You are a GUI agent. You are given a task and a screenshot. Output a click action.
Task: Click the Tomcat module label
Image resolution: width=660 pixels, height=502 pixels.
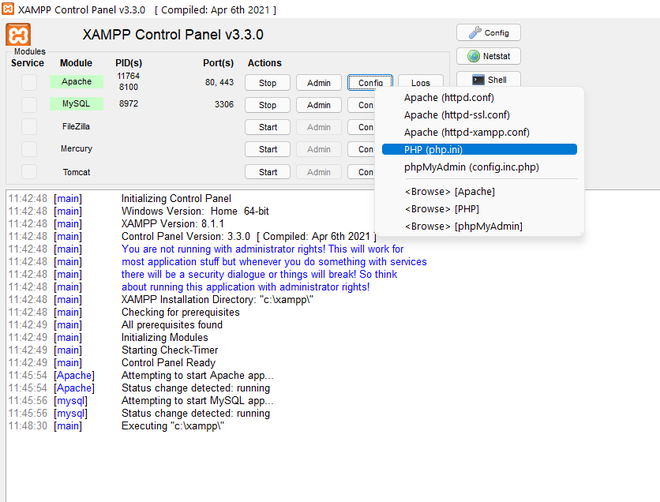[76, 172]
